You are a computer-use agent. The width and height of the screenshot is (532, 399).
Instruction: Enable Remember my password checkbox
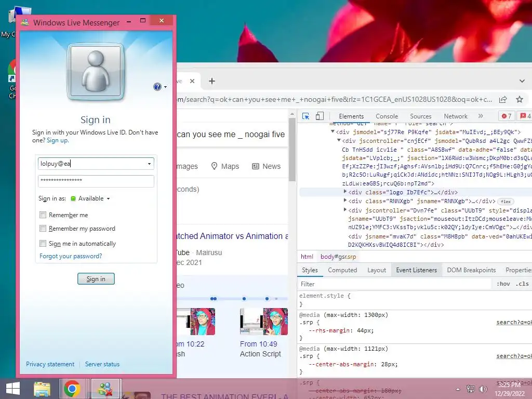point(43,229)
